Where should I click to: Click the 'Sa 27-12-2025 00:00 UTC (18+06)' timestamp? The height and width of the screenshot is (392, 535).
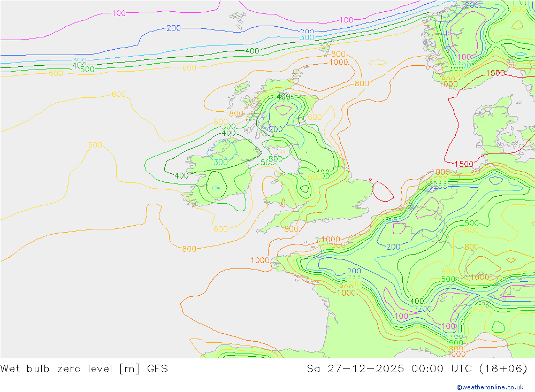[417, 368]
